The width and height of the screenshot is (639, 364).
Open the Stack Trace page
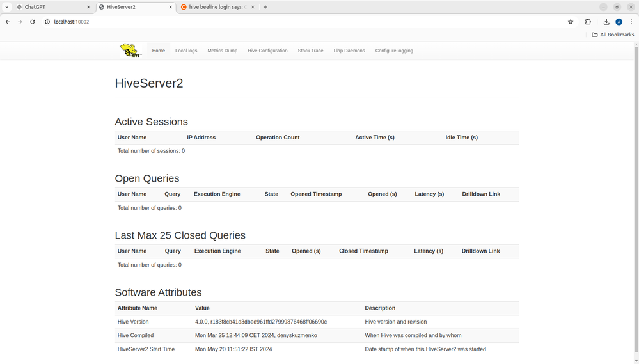tap(310, 51)
